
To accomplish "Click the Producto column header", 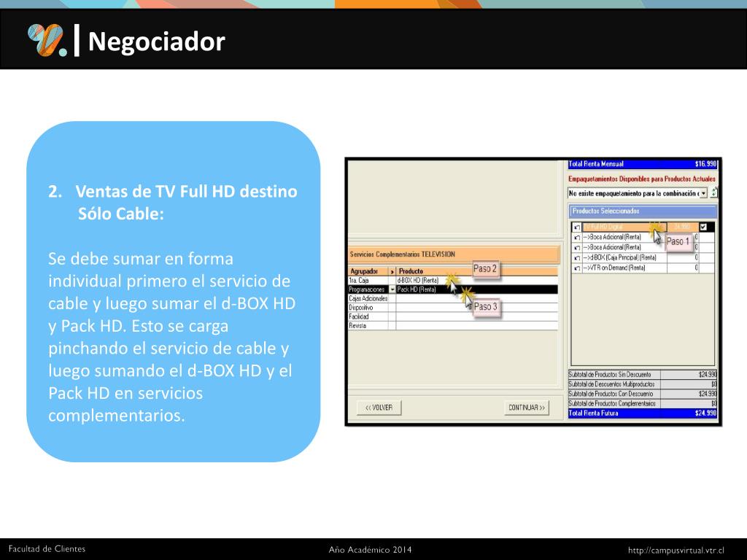I will (x=476, y=271).
